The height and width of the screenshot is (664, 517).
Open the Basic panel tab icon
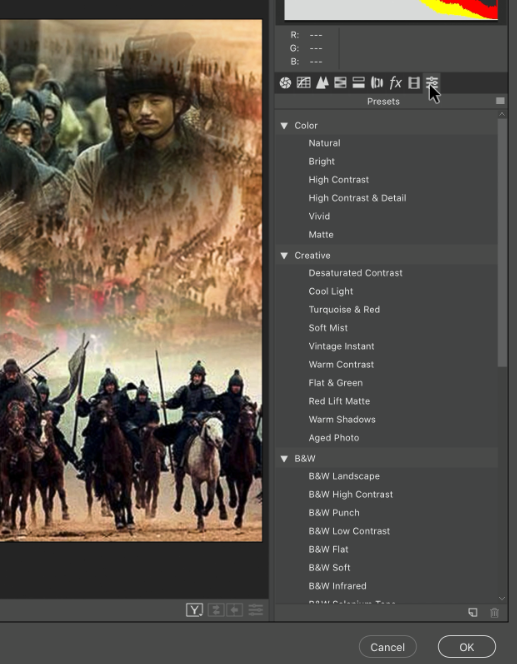coord(285,83)
